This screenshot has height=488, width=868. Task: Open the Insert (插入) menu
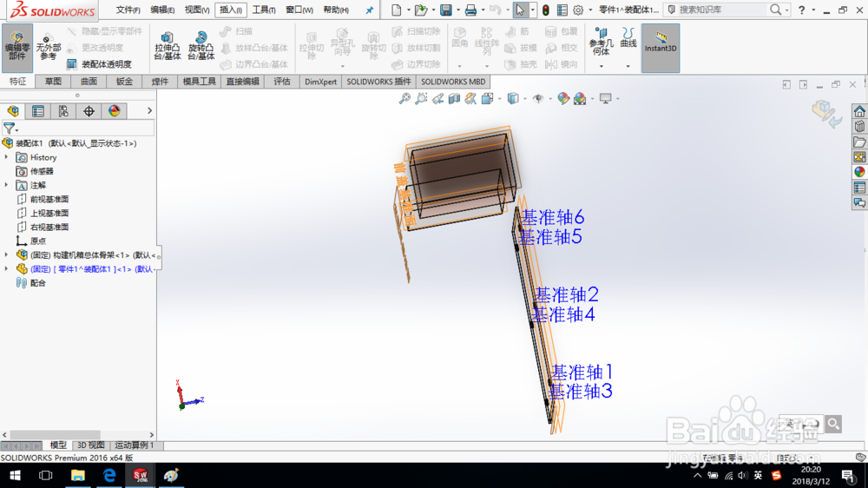point(230,10)
